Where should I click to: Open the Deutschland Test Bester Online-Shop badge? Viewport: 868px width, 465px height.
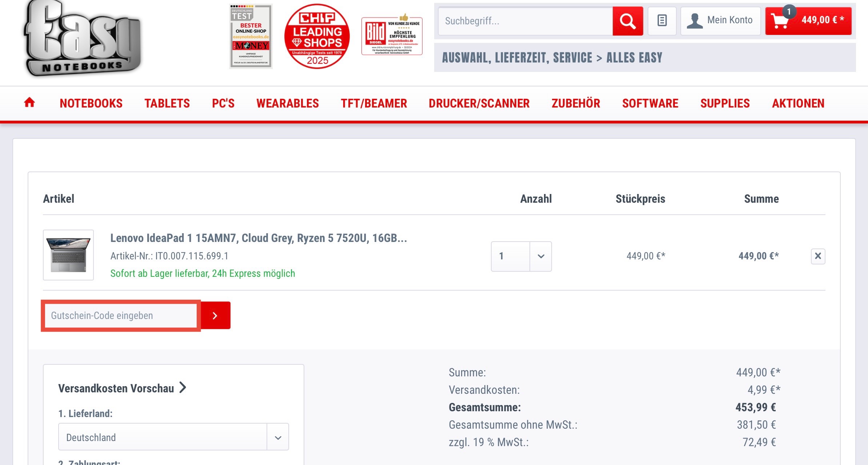pos(251,36)
